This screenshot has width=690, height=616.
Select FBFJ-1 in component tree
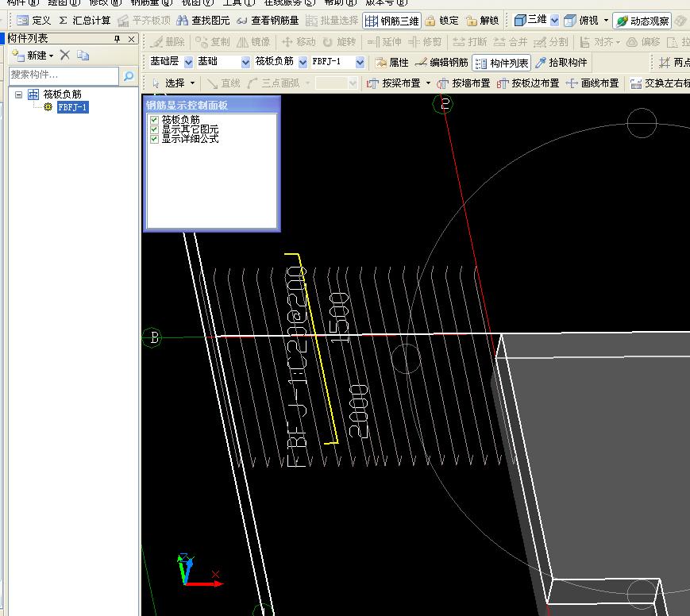72,107
